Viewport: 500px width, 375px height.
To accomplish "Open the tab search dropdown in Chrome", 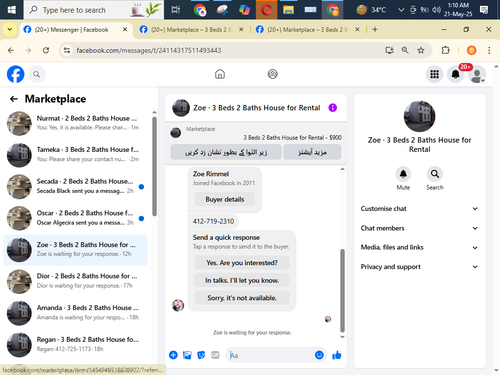I will (10, 29).
